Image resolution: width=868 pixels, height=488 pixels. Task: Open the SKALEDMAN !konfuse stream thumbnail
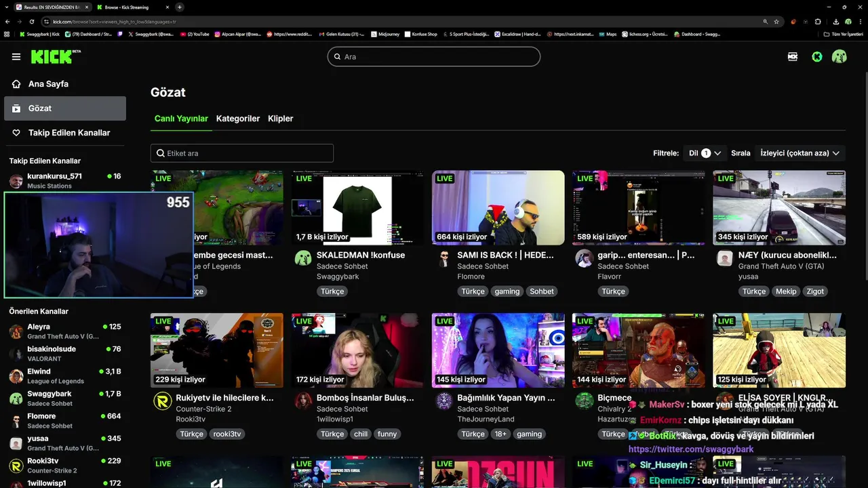357,207
